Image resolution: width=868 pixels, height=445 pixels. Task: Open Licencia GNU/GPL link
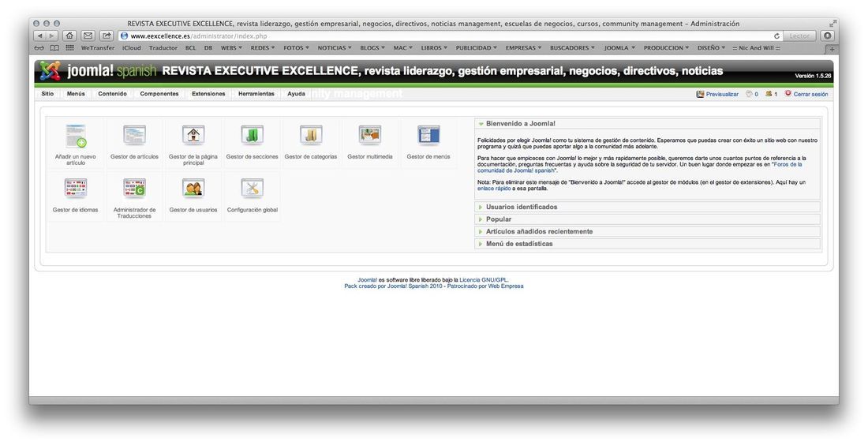tap(483, 280)
